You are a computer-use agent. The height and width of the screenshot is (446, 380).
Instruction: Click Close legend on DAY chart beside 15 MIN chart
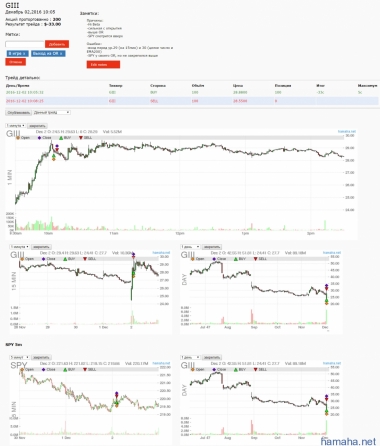(x=214, y=259)
